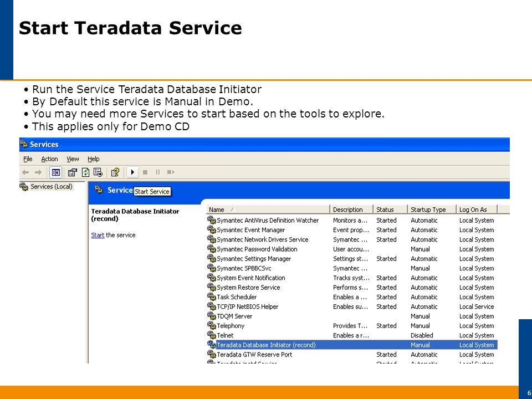Click the Symantec SPBBCSvc gear icon
532x399 pixels.
point(211,268)
